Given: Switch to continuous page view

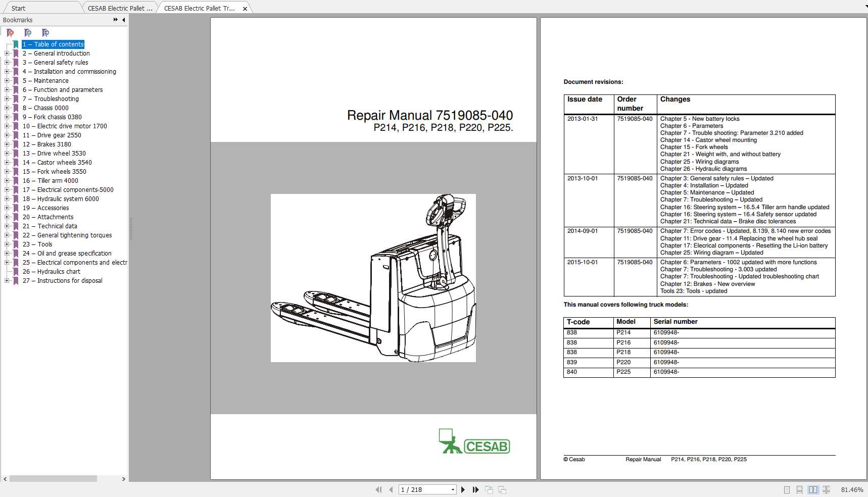Looking at the screenshot, I should click(x=799, y=489).
